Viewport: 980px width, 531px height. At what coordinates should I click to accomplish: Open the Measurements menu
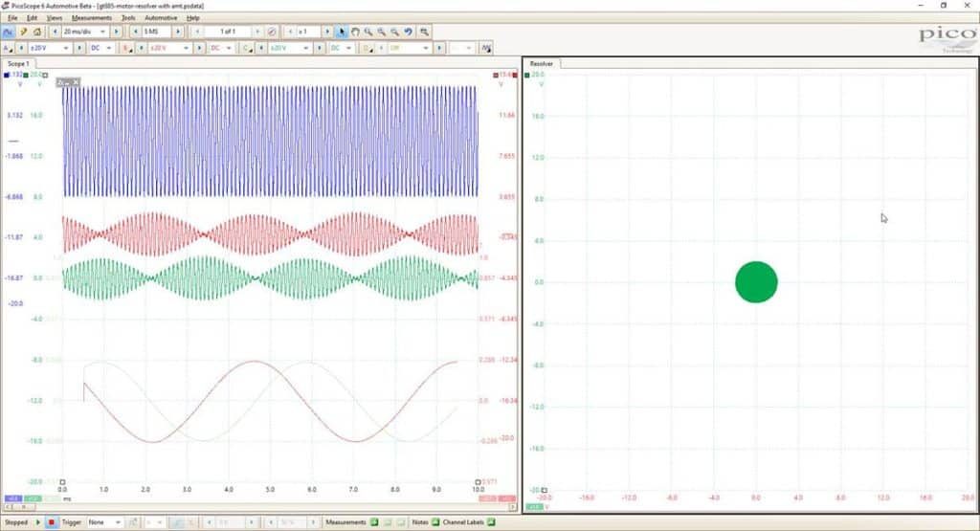91,18
